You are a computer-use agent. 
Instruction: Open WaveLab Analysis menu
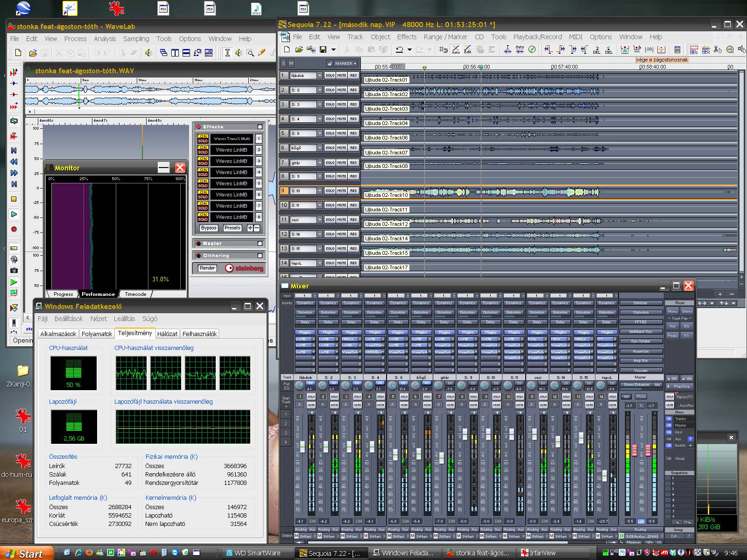tap(105, 39)
